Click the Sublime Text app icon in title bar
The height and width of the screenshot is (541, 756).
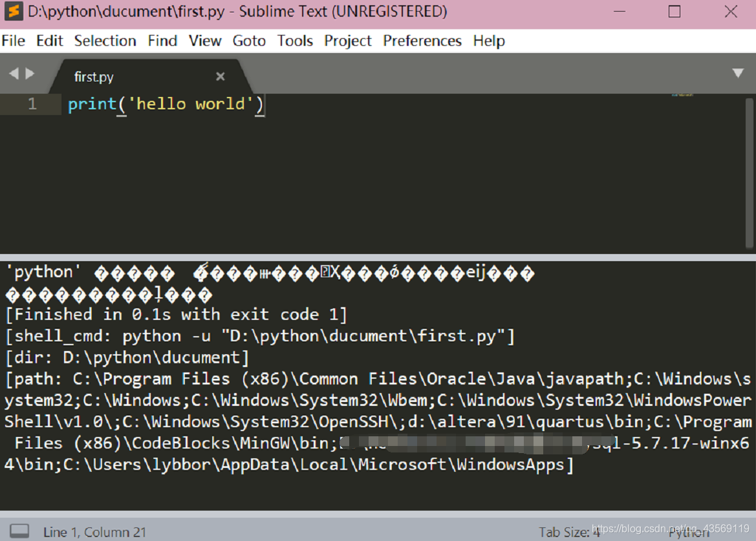point(13,12)
